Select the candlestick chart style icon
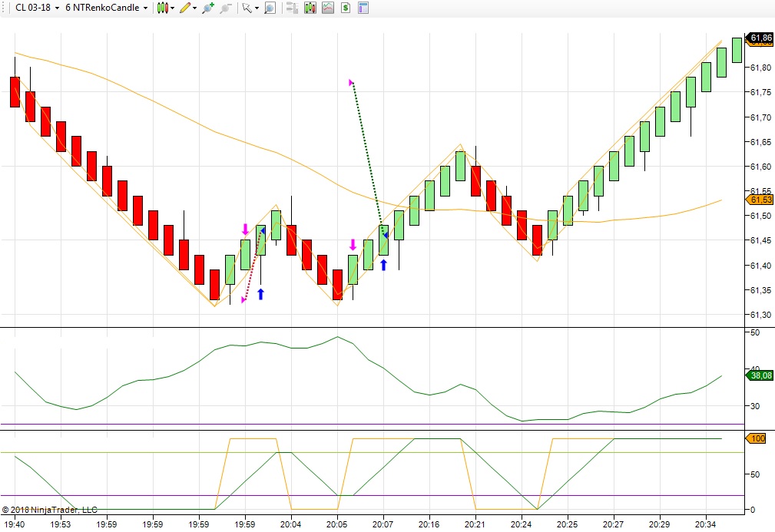 (x=162, y=8)
